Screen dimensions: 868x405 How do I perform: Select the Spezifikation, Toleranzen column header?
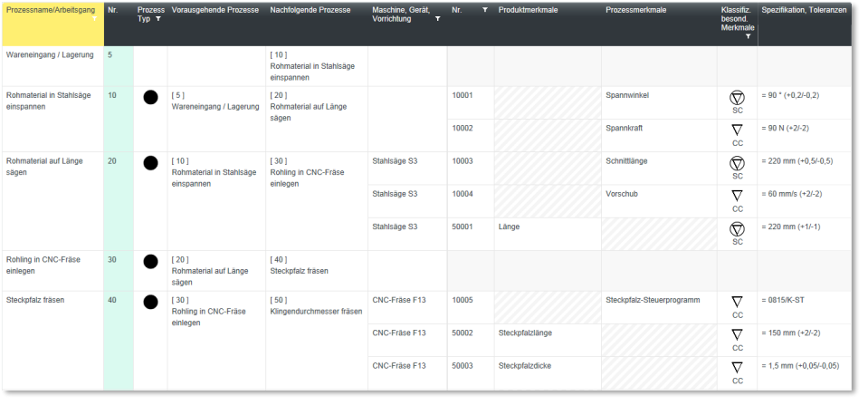804,10
